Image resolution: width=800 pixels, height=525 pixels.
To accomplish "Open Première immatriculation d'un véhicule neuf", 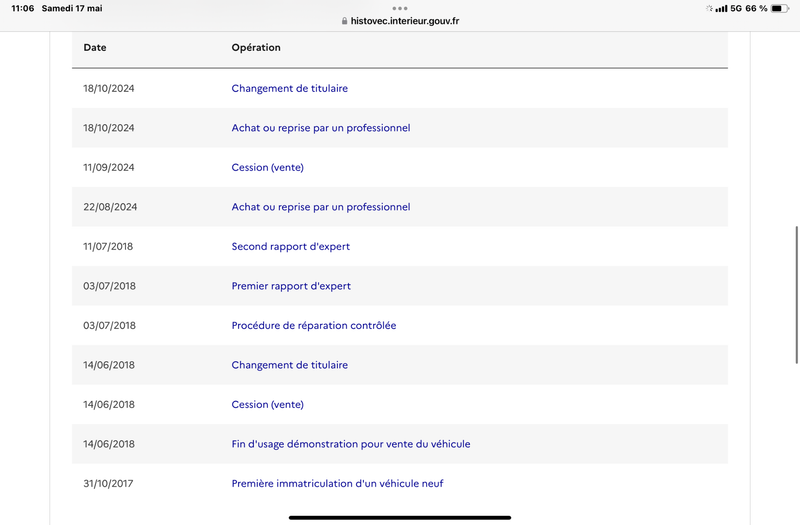I will (337, 484).
